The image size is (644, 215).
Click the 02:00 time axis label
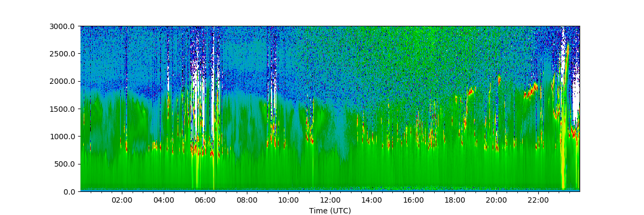[x=122, y=200]
